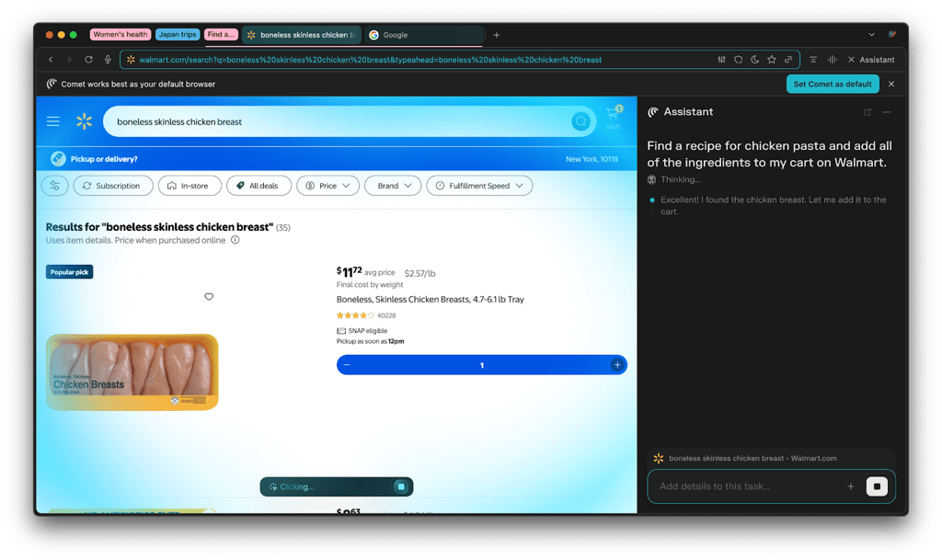Bookmark this page with the star icon
This screenshot has height=560, width=942.
772,60
